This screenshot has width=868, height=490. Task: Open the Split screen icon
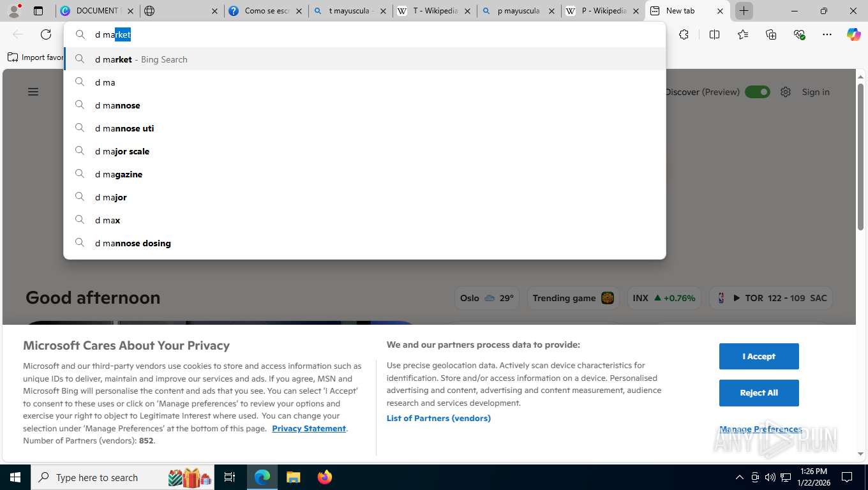[x=714, y=34]
